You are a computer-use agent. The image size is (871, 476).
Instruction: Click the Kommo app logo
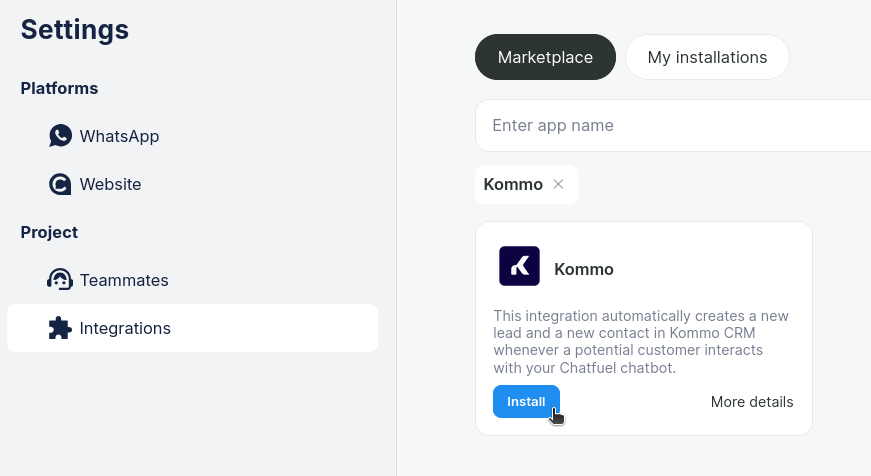click(x=519, y=266)
